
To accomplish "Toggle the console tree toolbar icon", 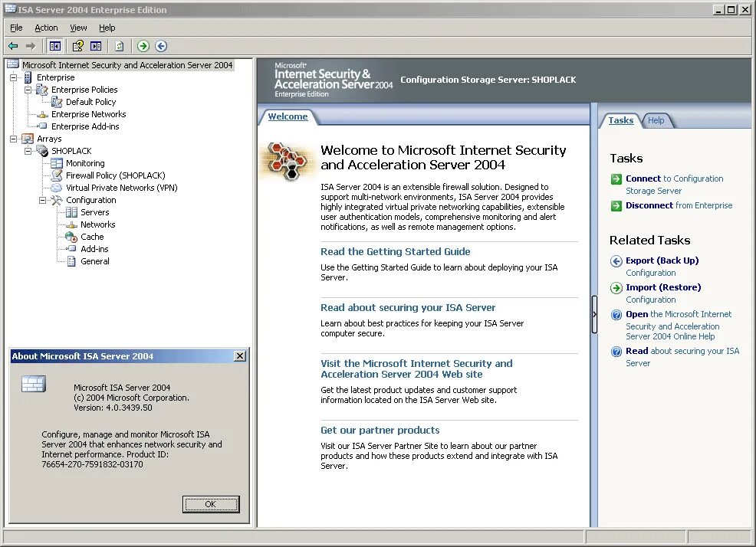I will [55, 46].
